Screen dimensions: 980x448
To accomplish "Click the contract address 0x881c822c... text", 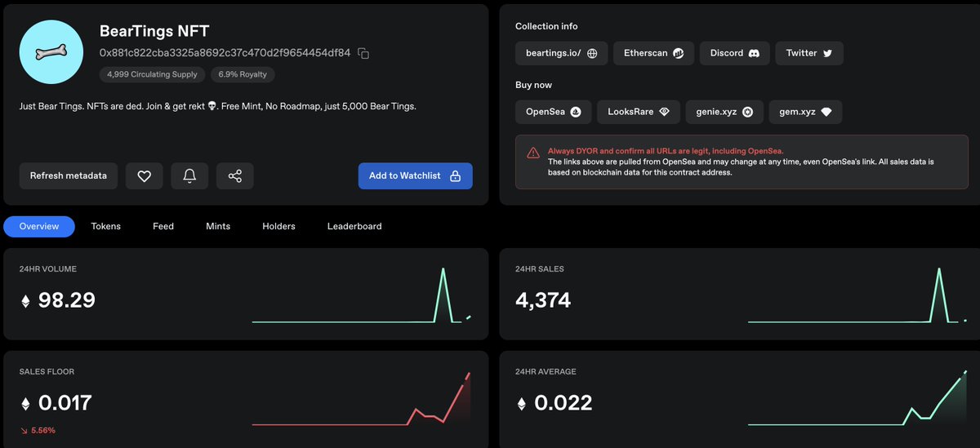I will pos(225,53).
